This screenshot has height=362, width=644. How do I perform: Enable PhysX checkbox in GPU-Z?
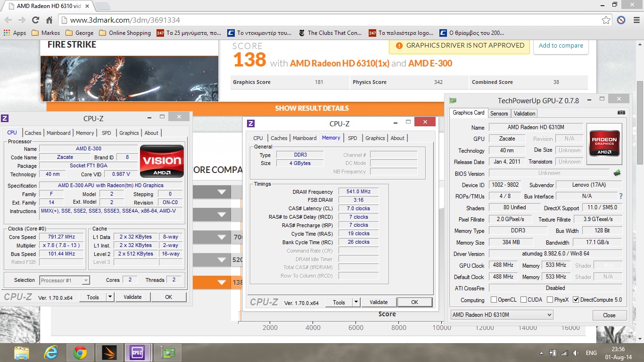[550, 300]
